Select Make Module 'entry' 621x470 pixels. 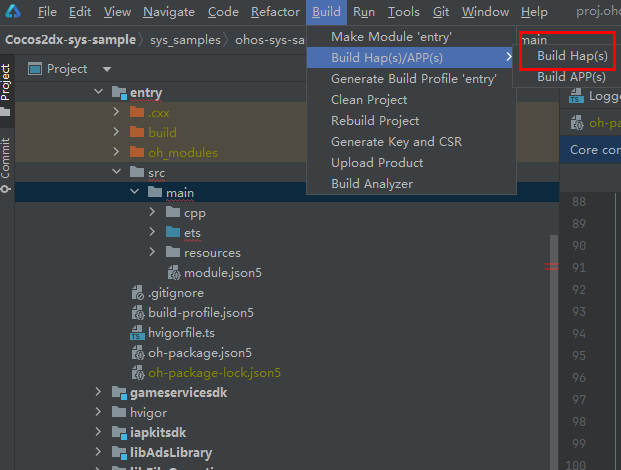point(411,37)
